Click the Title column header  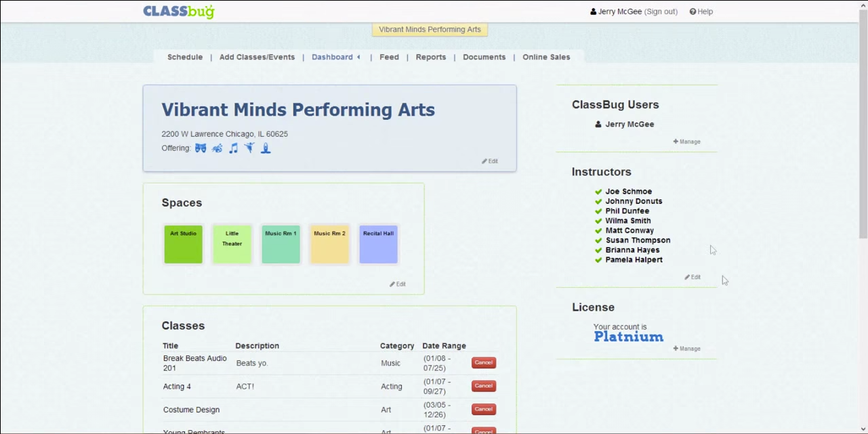171,346
